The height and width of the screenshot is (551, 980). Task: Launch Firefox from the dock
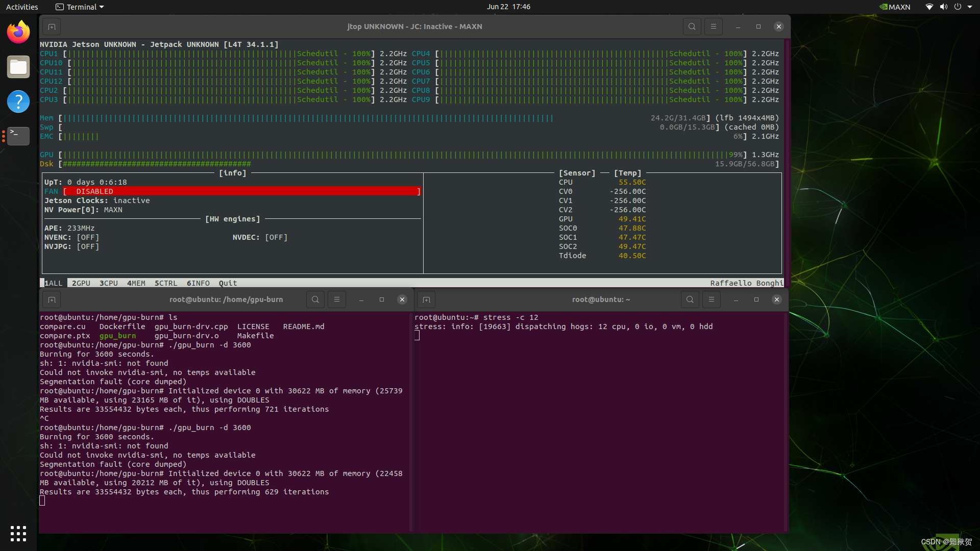18,33
